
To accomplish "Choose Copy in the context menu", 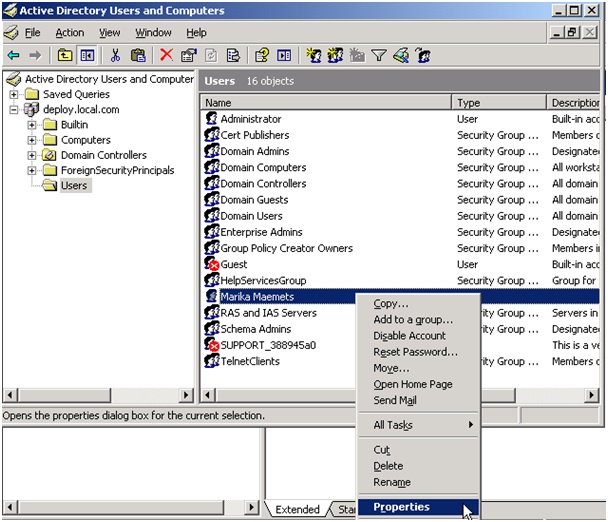I will click(418, 303).
